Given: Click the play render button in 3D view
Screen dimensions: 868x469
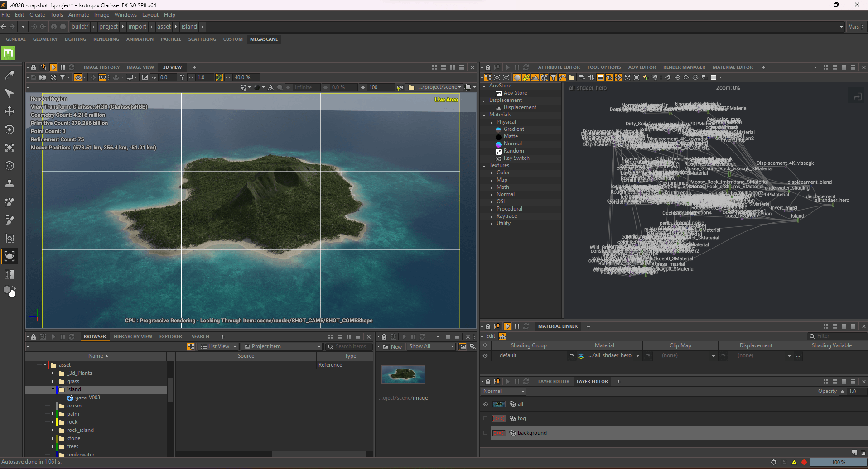Looking at the screenshot, I should (53, 67).
